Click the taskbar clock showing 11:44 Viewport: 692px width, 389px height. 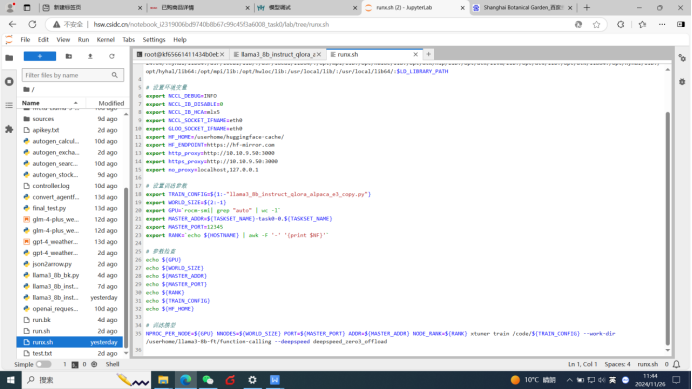click(x=650, y=380)
